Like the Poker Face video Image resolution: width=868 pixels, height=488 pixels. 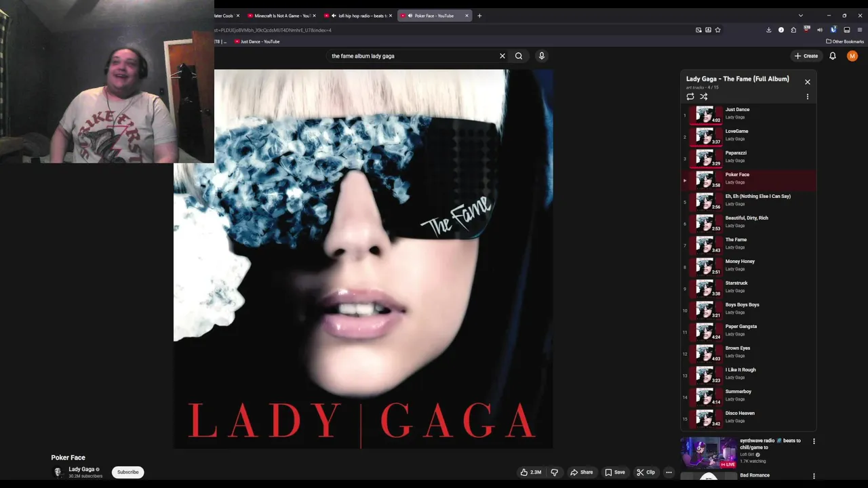point(530,472)
